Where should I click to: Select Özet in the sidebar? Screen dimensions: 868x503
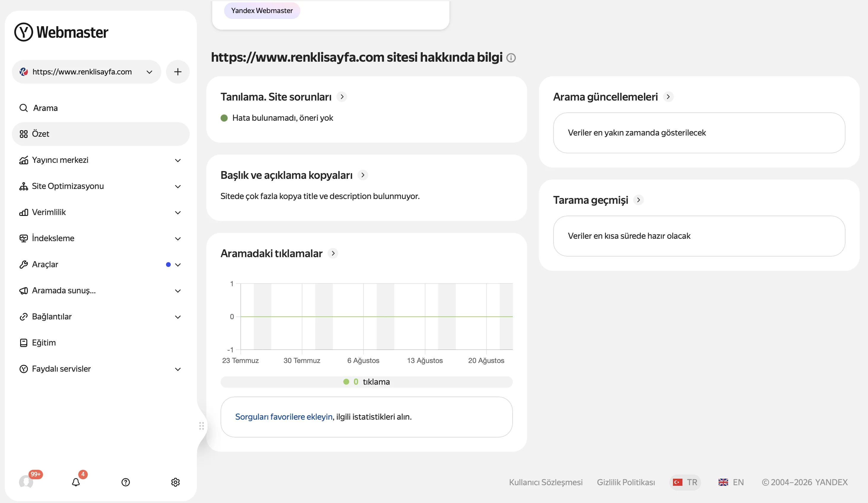(100, 134)
